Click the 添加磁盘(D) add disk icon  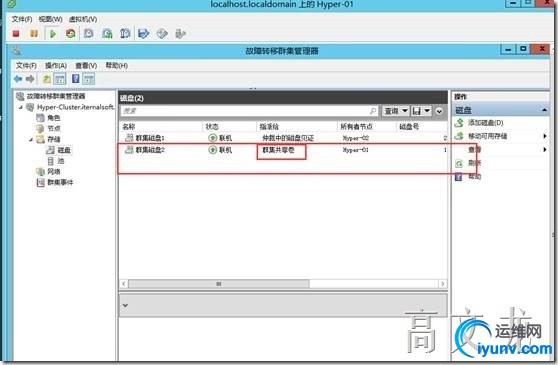(459, 123)
